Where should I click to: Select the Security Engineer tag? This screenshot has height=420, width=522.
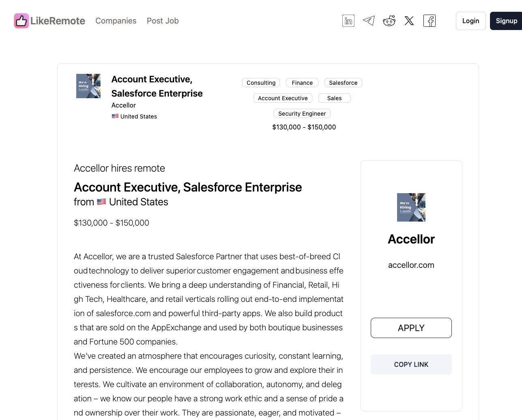coord(302,114)
